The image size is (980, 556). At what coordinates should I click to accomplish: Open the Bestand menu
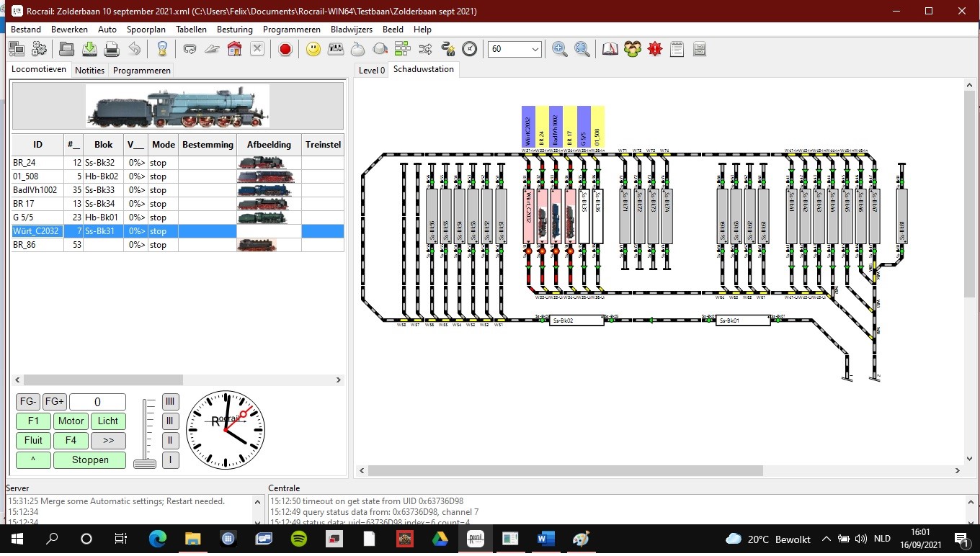[26, 30]
